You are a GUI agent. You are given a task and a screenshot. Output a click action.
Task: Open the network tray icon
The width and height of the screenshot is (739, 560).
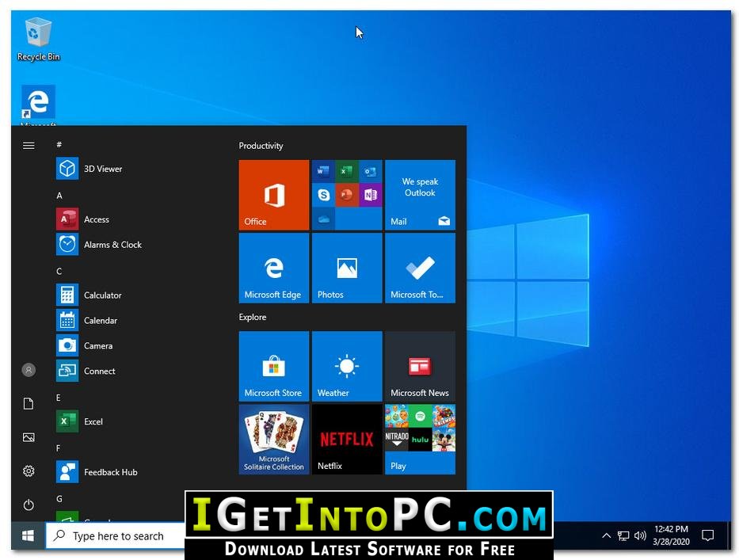click(x=623, y=536)
